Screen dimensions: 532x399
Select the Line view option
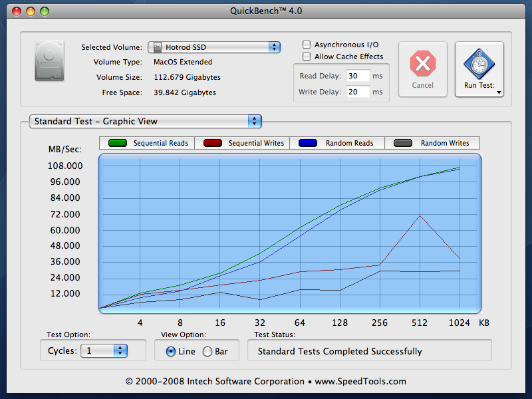[171, 352]
